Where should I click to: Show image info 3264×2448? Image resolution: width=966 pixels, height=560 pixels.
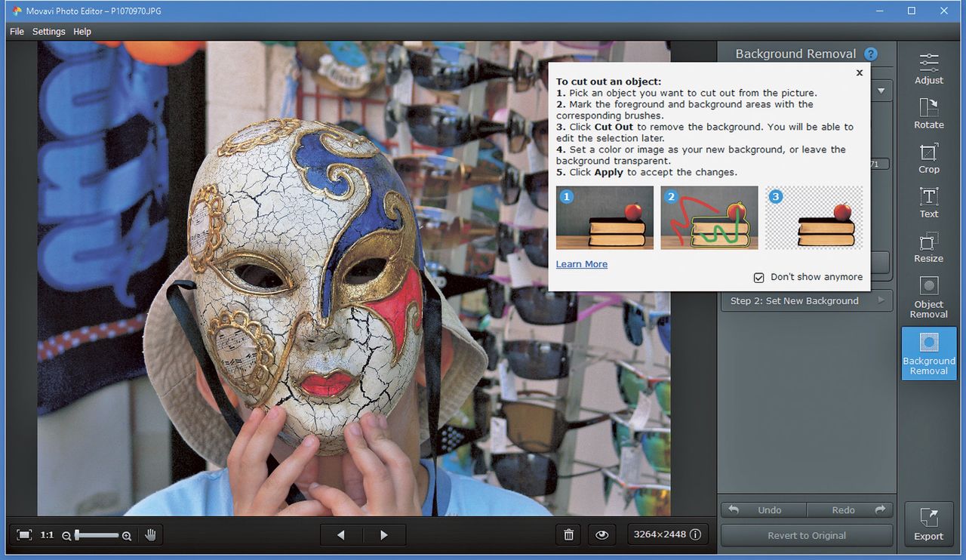pos(667,534)
